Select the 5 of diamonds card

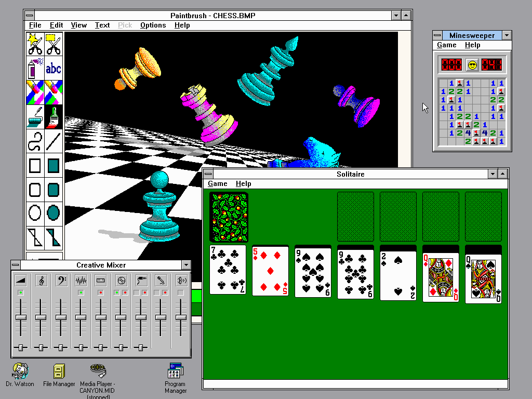click(270, 271)
